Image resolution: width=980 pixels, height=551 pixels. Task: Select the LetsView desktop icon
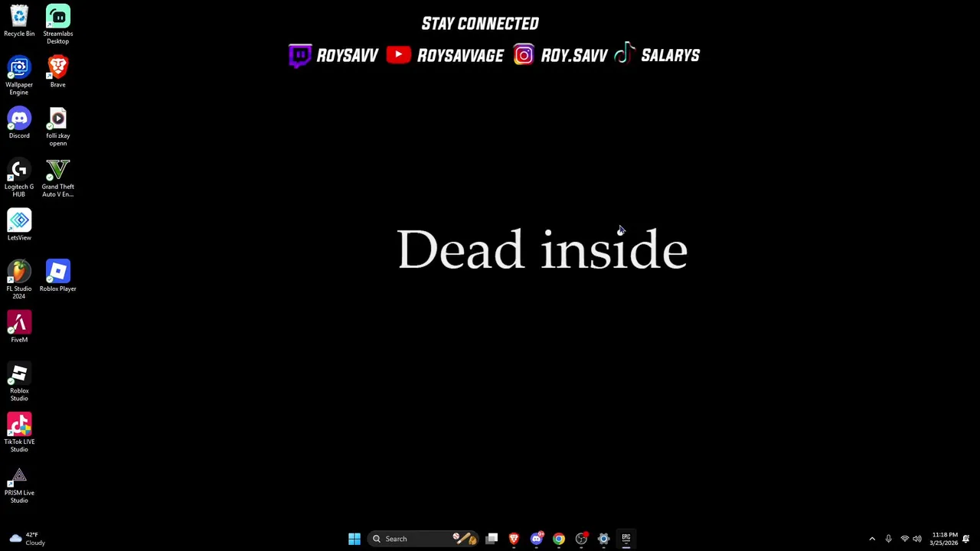point(19,225)
